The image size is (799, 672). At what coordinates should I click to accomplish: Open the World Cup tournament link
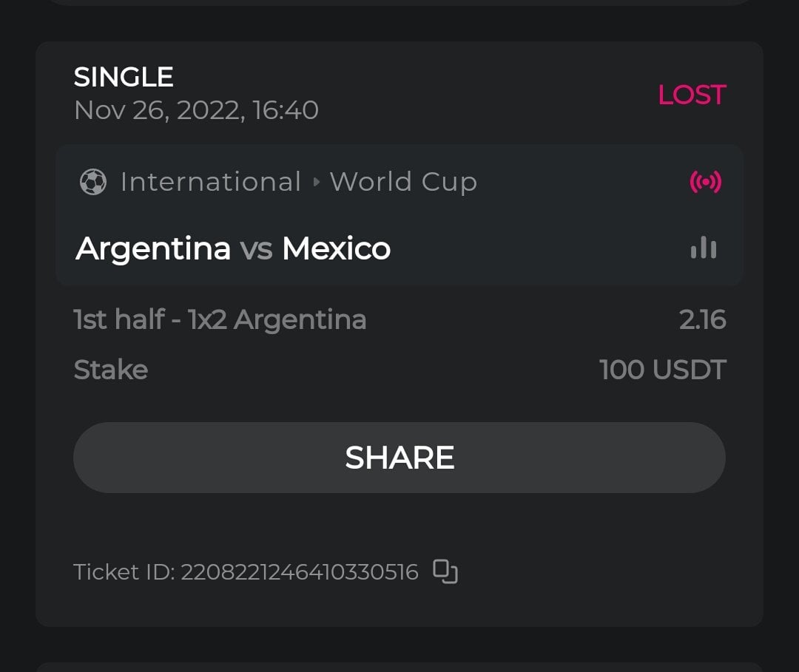[403, 182]
